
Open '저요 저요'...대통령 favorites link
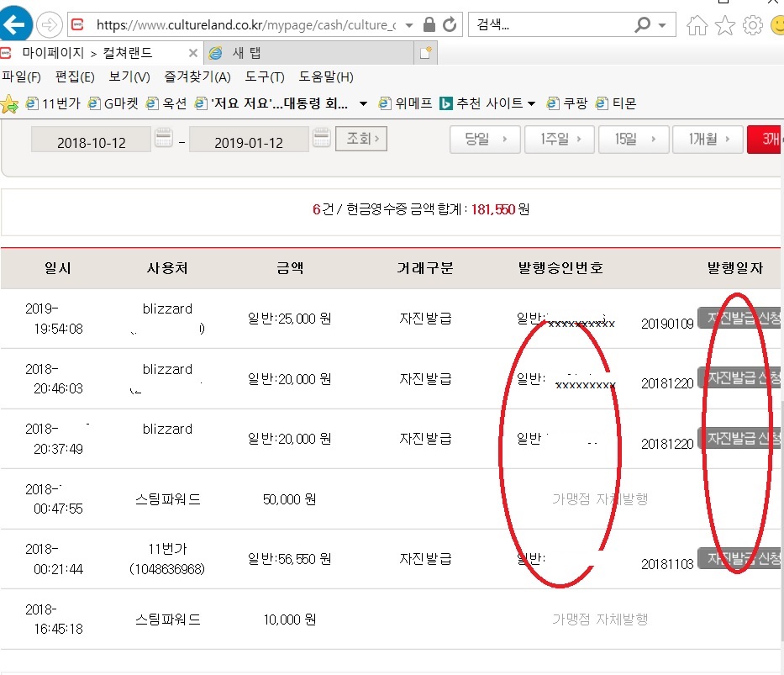pos(271,103)
